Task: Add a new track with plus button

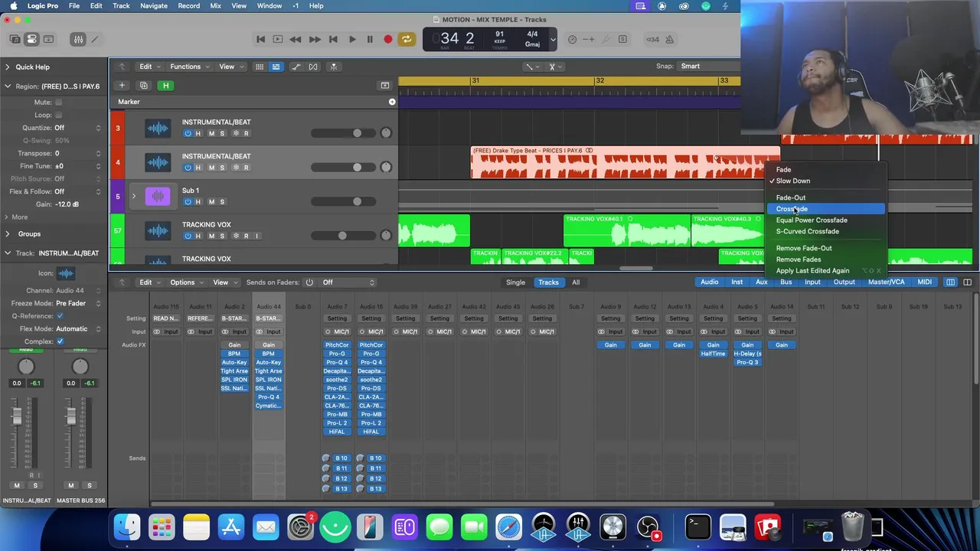Action: (122, 86)
